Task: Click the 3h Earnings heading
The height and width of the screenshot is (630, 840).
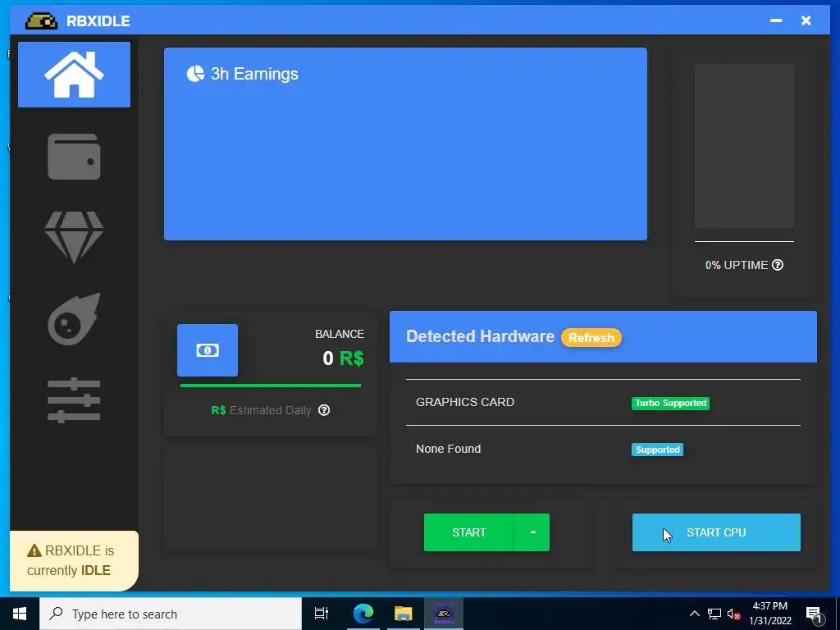Action: tap(254, 74)
